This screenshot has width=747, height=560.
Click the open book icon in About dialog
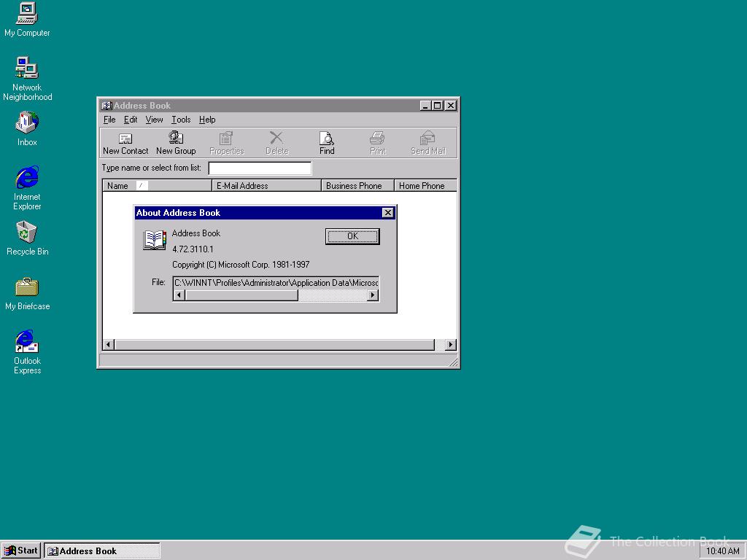(155, 240)
